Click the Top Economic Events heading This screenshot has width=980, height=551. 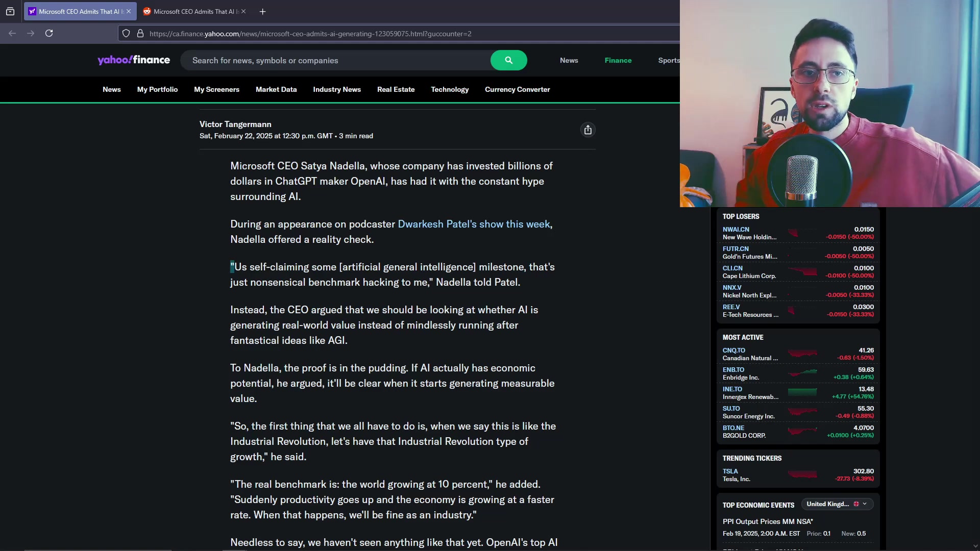pos(758,505)
